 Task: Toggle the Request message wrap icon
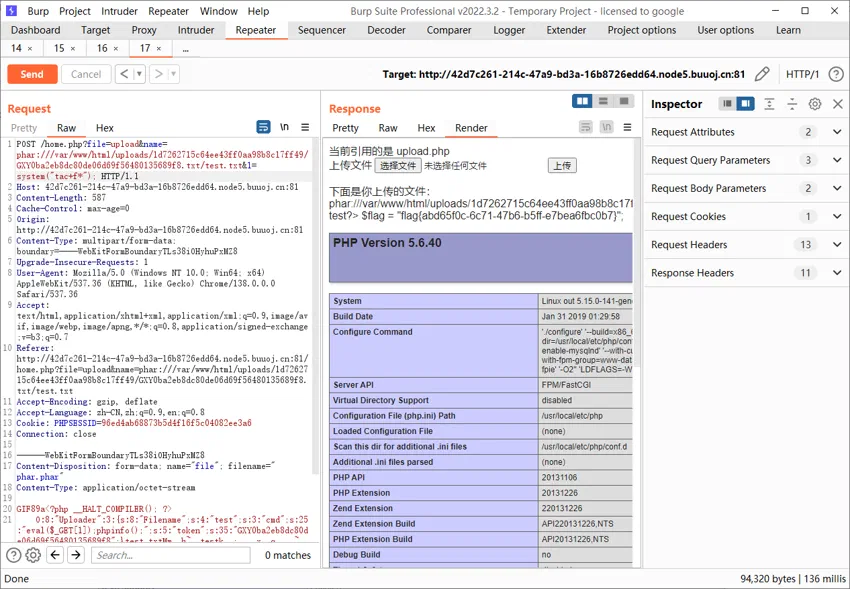[263, 127]
